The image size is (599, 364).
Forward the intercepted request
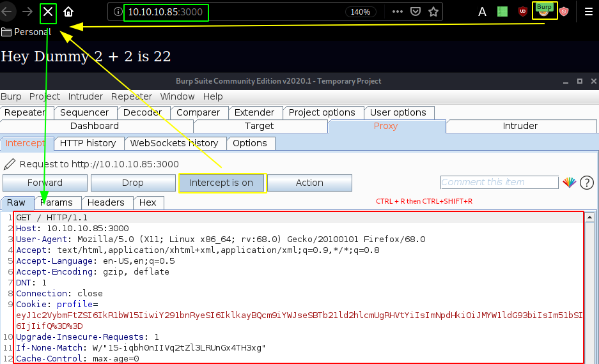(x=45, y=183)
